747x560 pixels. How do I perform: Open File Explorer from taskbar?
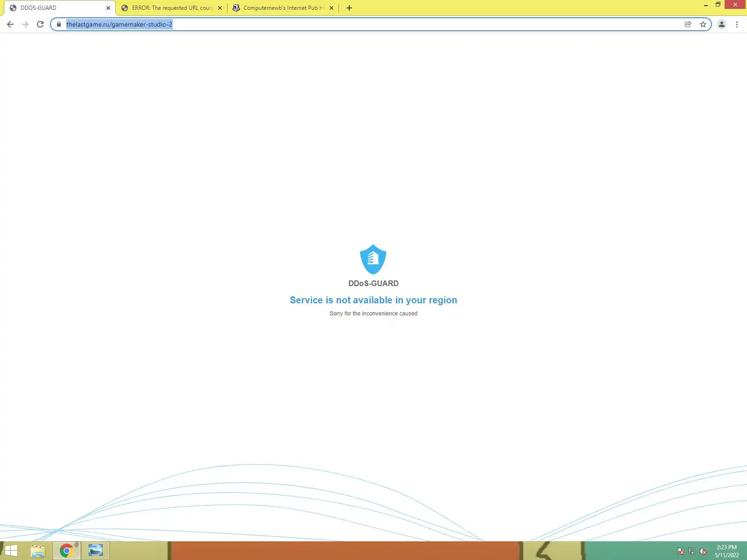[38, 551]
